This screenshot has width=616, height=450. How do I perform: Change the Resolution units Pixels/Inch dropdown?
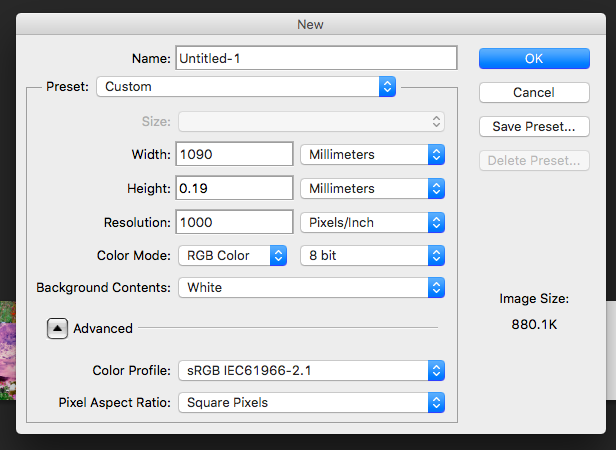372,222
